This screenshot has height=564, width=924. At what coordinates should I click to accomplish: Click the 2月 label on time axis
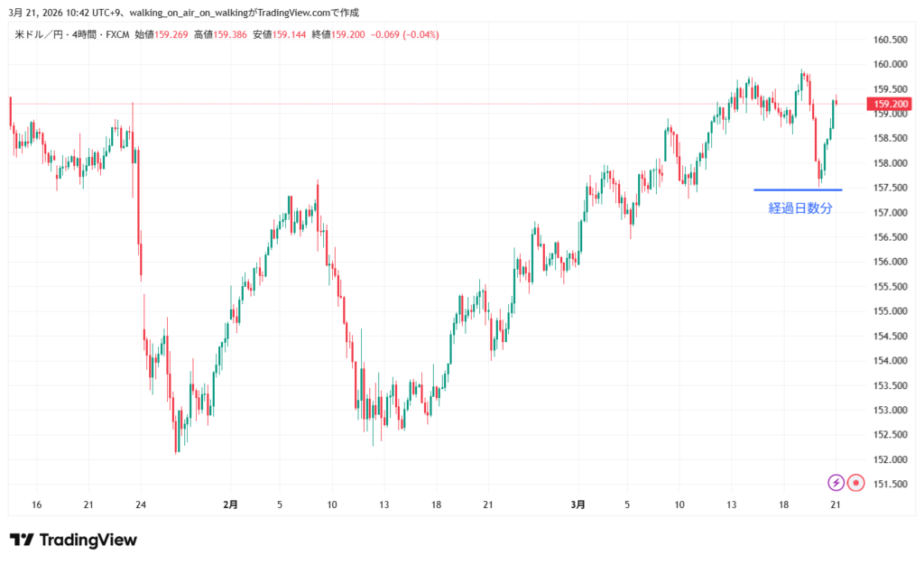tap(230, 505)
